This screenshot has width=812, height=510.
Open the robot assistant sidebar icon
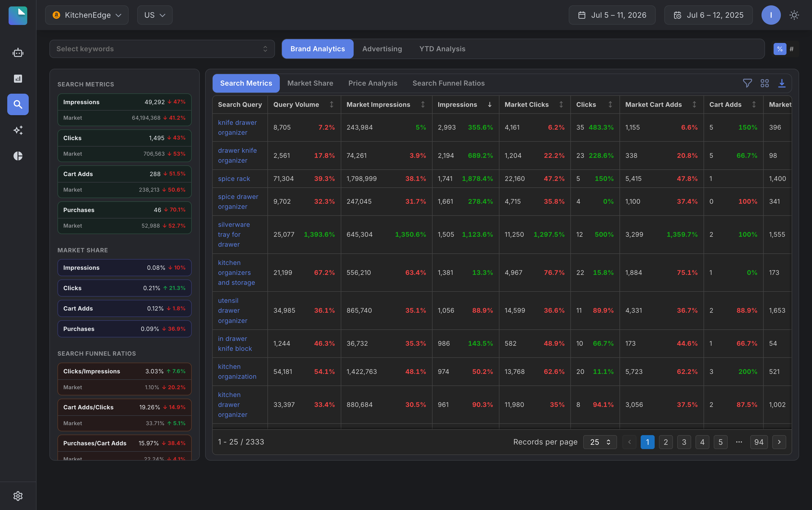[18, 53]
